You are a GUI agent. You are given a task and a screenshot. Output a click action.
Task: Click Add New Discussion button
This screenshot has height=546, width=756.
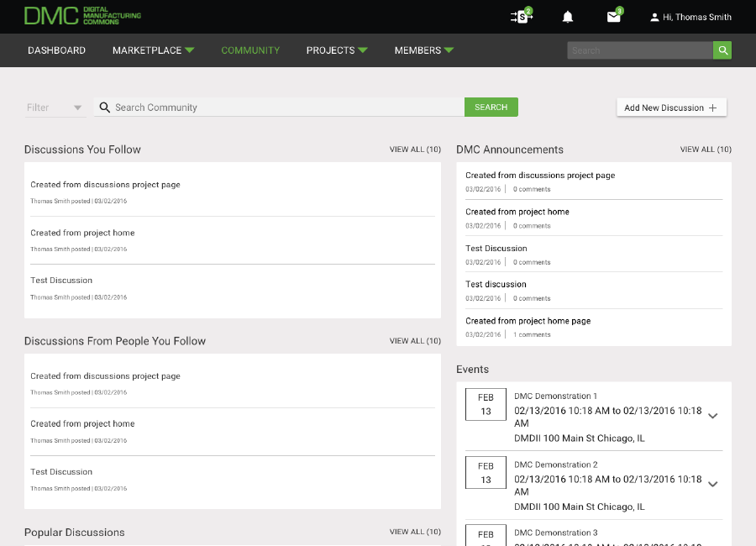coord(671,108)
